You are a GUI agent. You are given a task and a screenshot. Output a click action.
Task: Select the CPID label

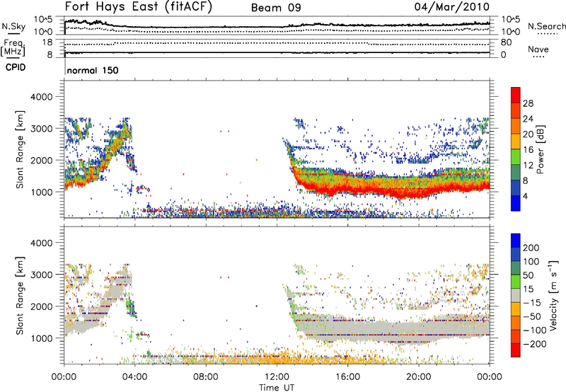coord(17,70)
